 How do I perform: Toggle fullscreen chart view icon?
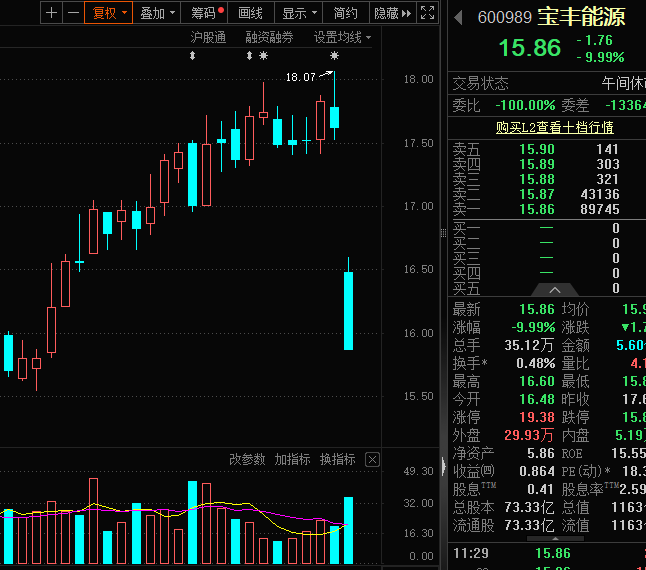[x=428, y=13]
